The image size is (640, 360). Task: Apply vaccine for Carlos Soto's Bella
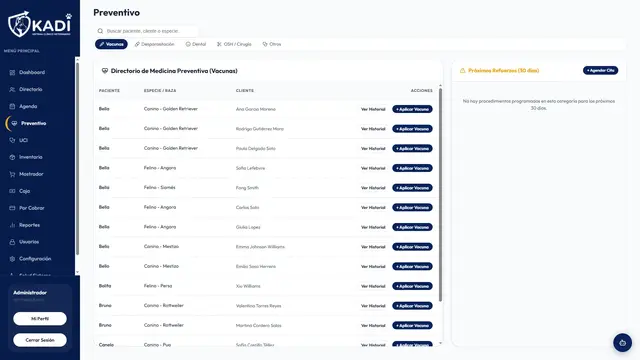[412, 207]
